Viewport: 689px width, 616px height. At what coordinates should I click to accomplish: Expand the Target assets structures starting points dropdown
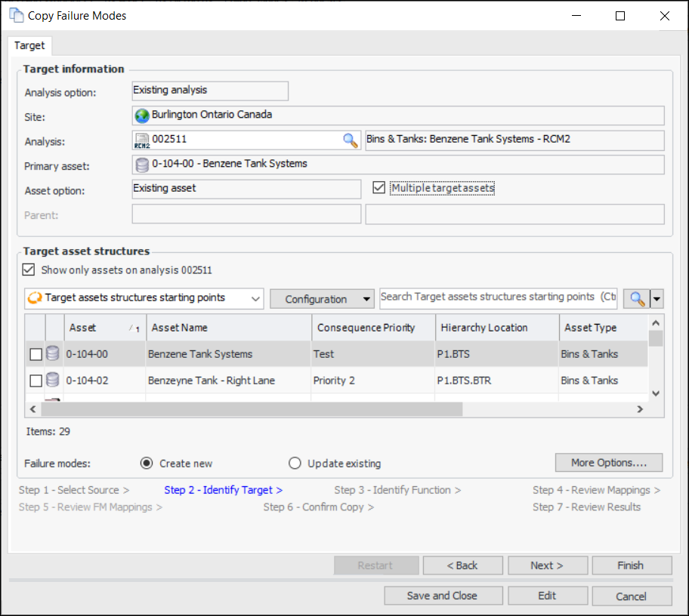pyautogui.click(x=255, y=298)
